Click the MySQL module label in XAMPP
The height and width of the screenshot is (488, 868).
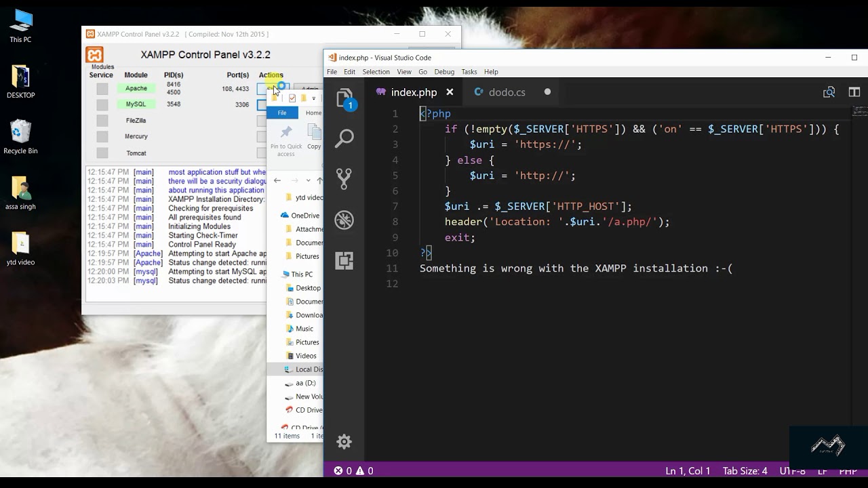click(x=136, y=104)
